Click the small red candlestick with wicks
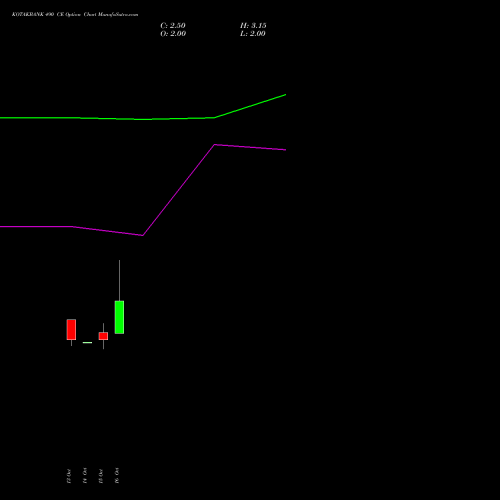This screenshot has width=500, height=500. (x=103, y=336)
